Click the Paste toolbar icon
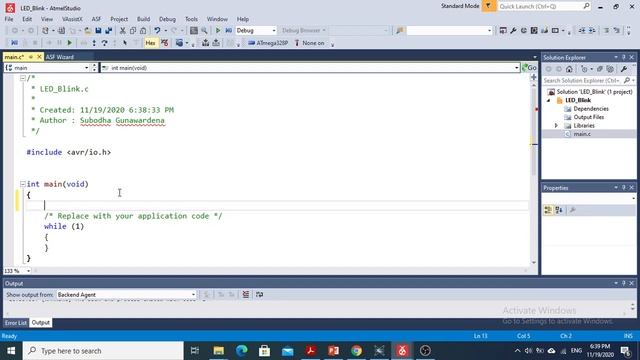The image size is (640, 360). point(143,31)
